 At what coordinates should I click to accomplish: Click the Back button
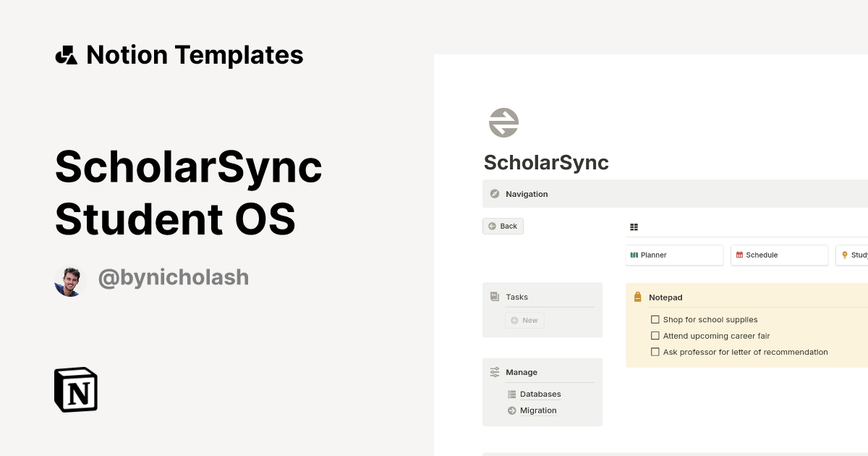click(503, 226)
